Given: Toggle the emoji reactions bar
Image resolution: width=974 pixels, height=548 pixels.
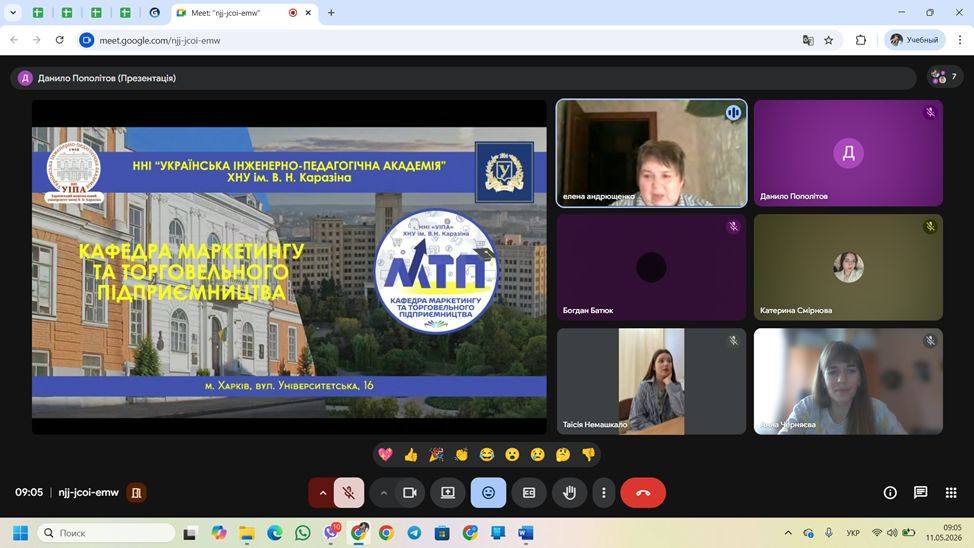Looking at the screenshot, I should [x=488, y=493].
